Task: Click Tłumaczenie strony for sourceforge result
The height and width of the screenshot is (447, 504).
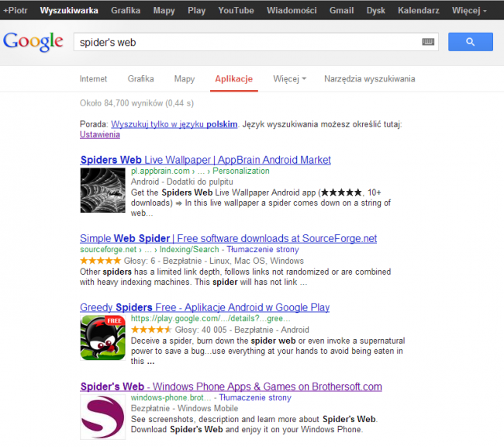Action: (x=263, y=249)
